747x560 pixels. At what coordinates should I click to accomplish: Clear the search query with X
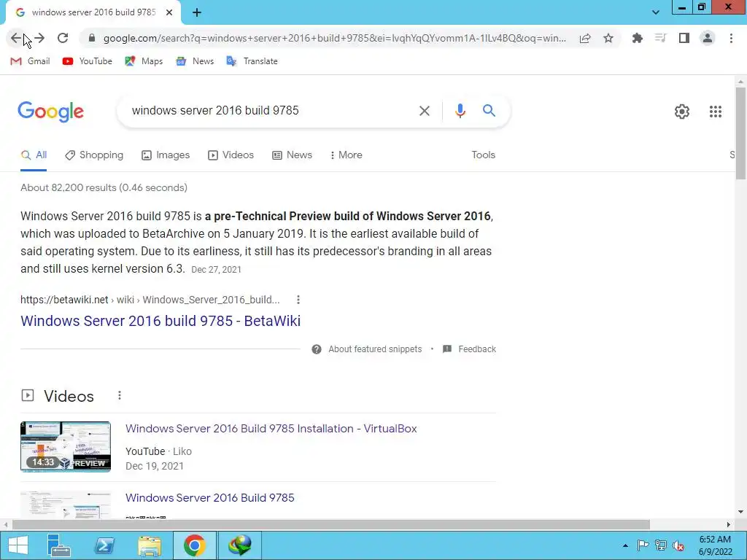(x=424, y=111)
